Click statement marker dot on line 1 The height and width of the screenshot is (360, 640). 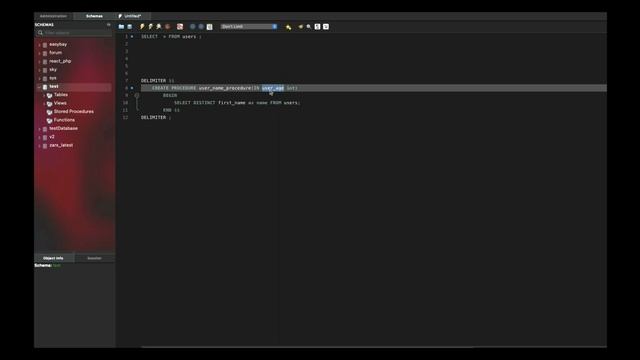point(132,36)
